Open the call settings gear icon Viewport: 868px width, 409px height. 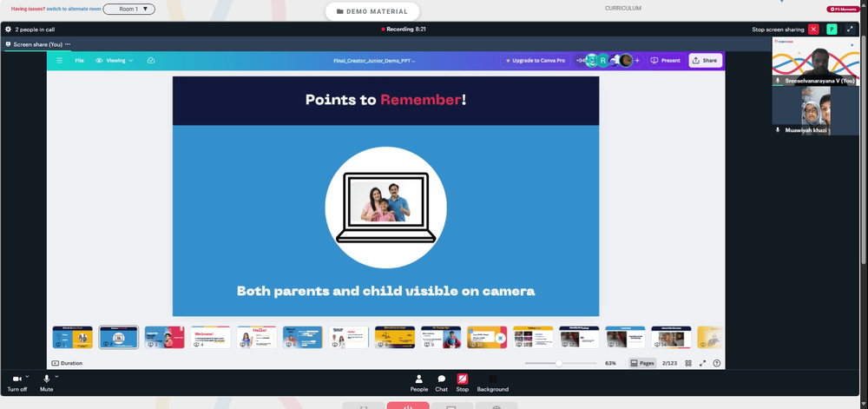click(8, 30)
